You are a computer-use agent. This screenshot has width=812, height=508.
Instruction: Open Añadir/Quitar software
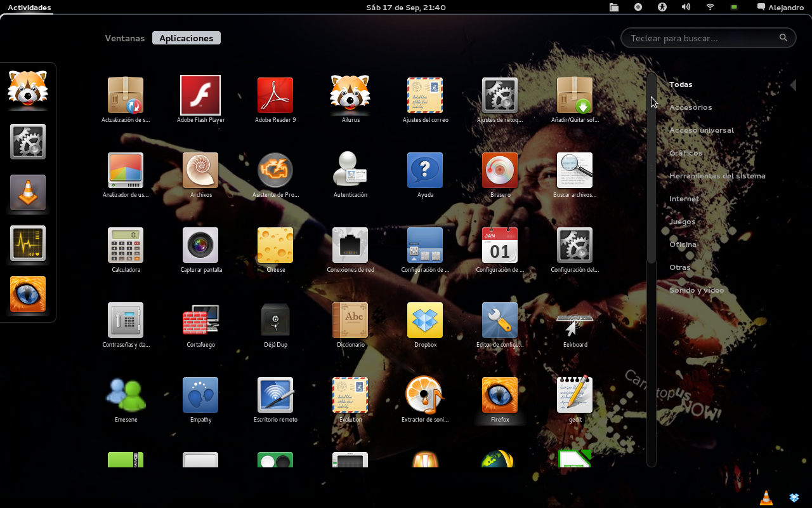click(575, 95)
